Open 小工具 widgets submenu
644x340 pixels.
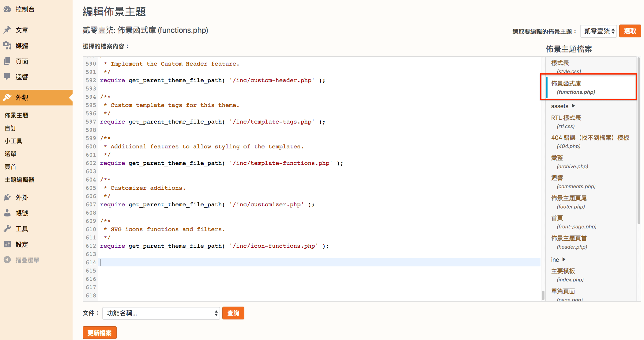point(13,141)
